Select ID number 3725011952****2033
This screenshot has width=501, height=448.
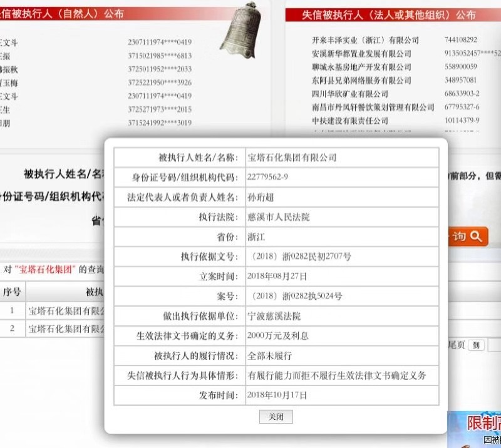(x=160, y=69)
